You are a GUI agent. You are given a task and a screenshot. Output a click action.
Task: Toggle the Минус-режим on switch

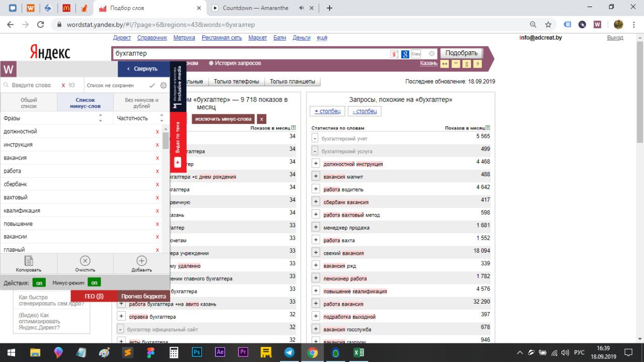[94, 282]
